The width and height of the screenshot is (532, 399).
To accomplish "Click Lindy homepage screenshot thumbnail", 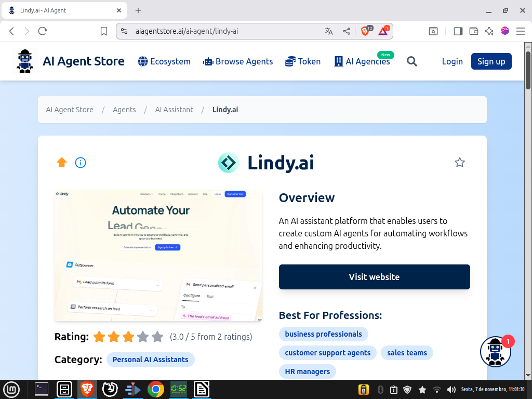I will 158,255.
